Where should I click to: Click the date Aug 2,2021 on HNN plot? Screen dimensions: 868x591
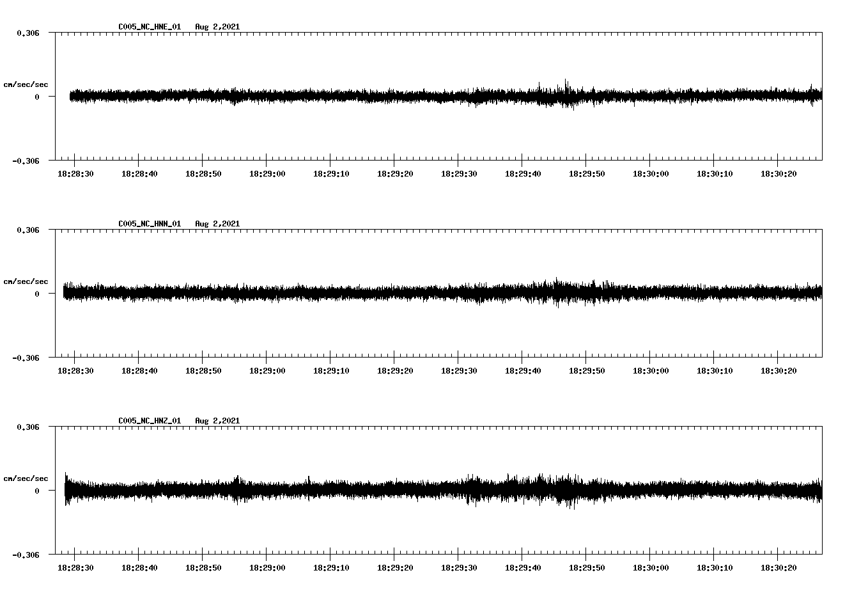217,224
